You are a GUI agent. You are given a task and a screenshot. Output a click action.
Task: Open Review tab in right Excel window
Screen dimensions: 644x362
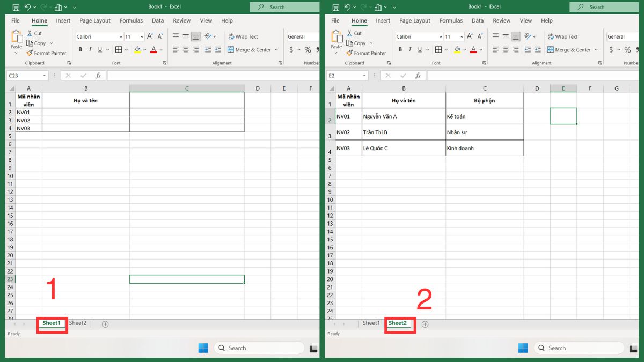[502, 20]
